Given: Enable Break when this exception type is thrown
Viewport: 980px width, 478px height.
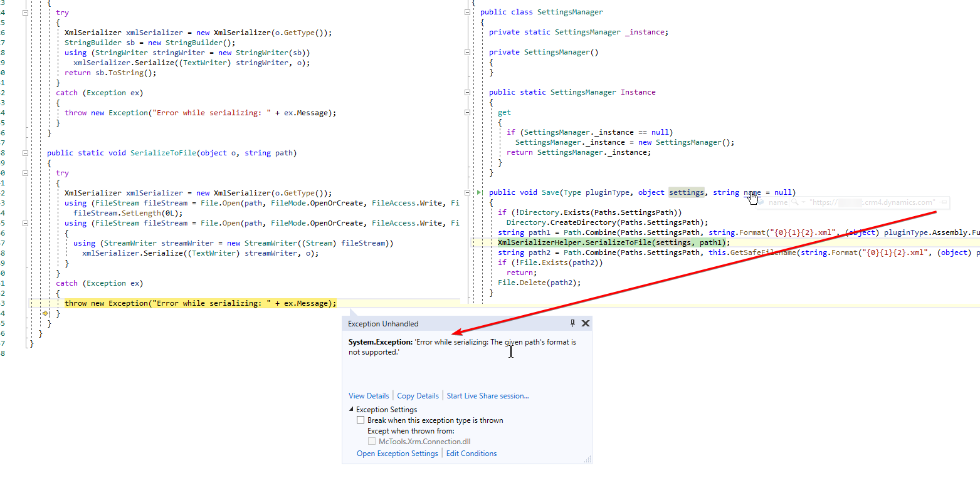Looking at the screenshot, I should click(x=361, y=420).
